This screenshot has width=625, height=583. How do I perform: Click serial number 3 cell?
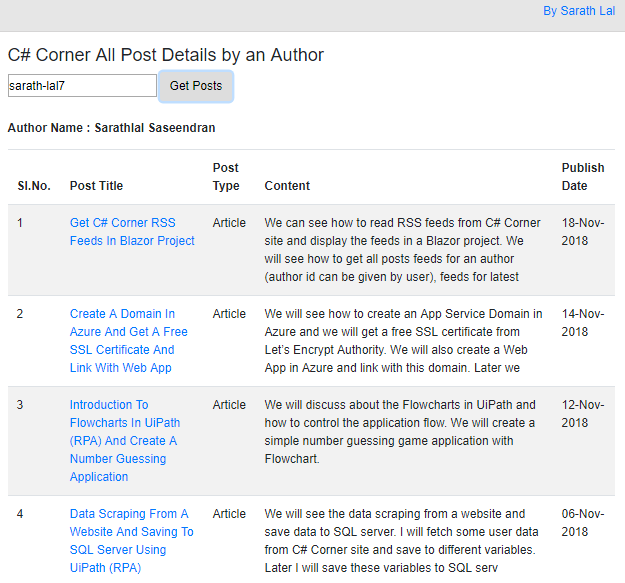coord(20,404)
